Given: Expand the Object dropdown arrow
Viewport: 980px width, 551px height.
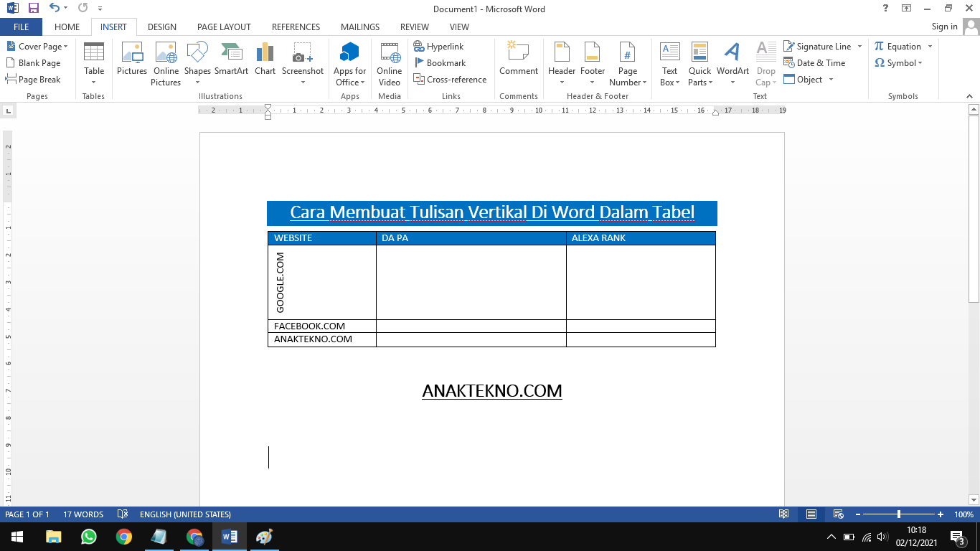Looking at the screenshot, I should tap(831, 80).
